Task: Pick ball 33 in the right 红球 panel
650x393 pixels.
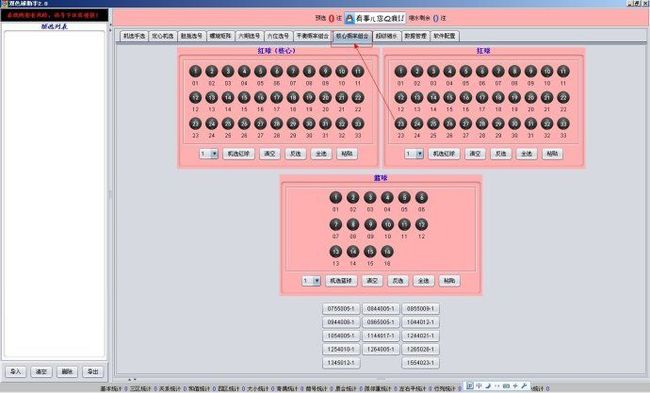Action: pos(563,124)
